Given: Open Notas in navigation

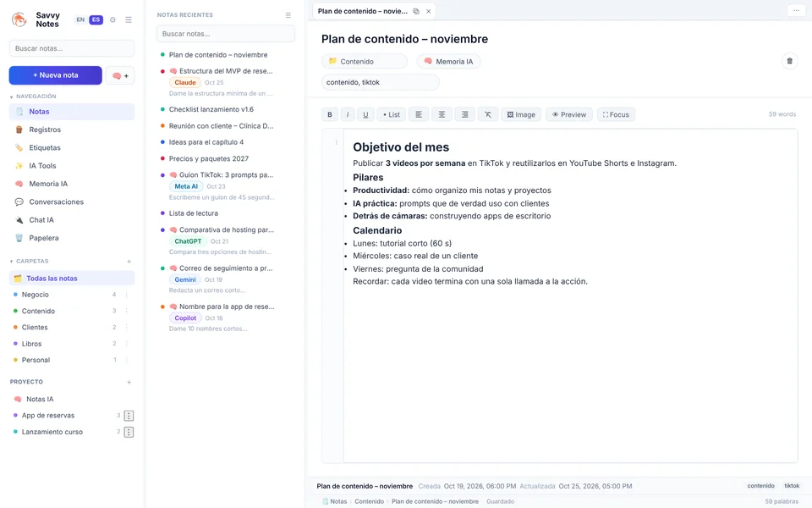Looking at the screenshot, I should pyautogui.click(x=71, y=112).
